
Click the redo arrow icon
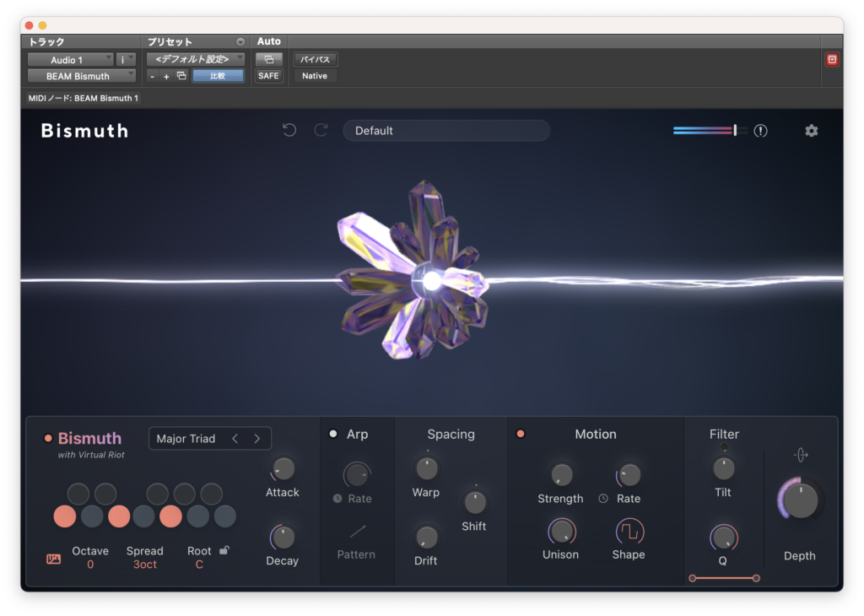pyautogui.click(x=321, y=131)
